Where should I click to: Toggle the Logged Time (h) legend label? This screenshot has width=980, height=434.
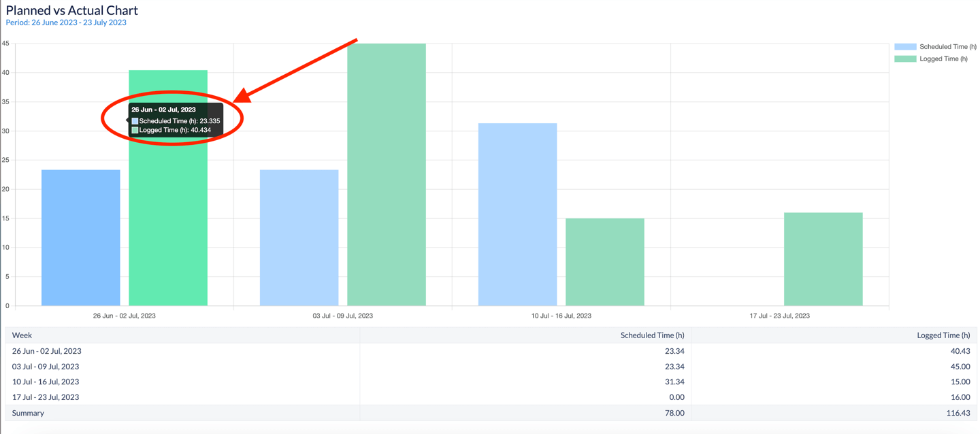click(x=943, y=59)
